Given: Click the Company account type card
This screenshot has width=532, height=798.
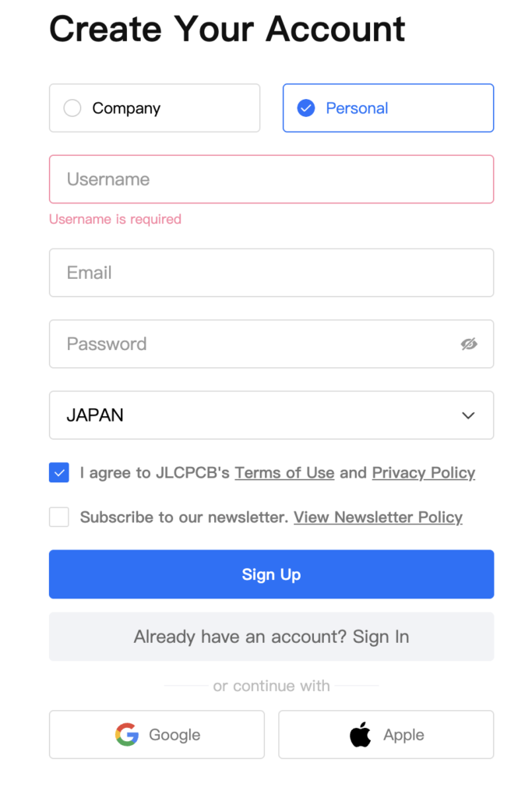Looking at the screenshot, I should [x=155, y=108].
